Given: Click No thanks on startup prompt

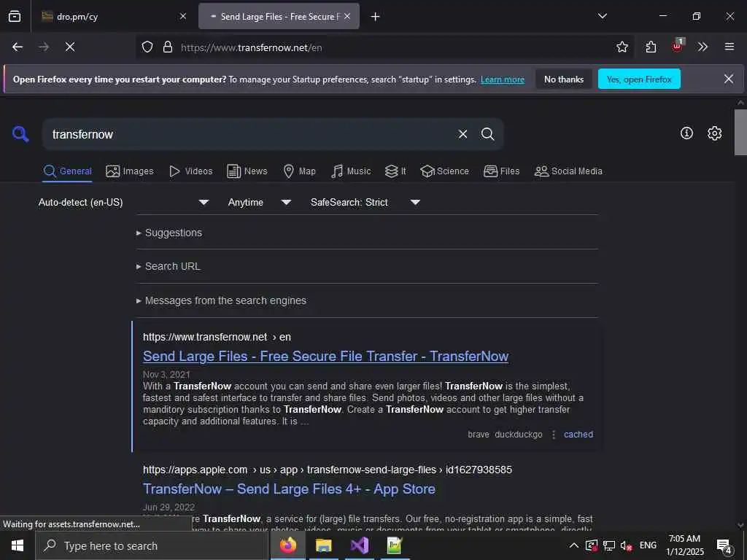Looking at the screenshot, I should tap(564, 79).
